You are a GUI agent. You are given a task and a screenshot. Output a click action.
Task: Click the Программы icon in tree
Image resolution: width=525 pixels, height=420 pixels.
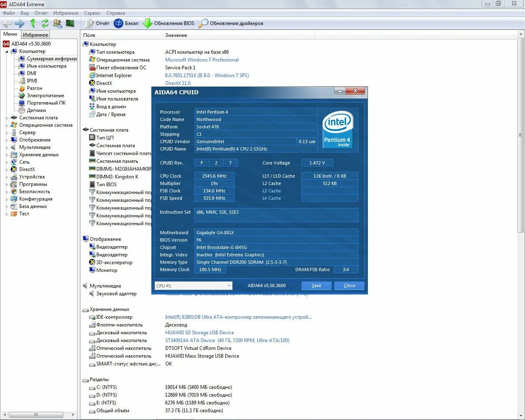[14, 184]
